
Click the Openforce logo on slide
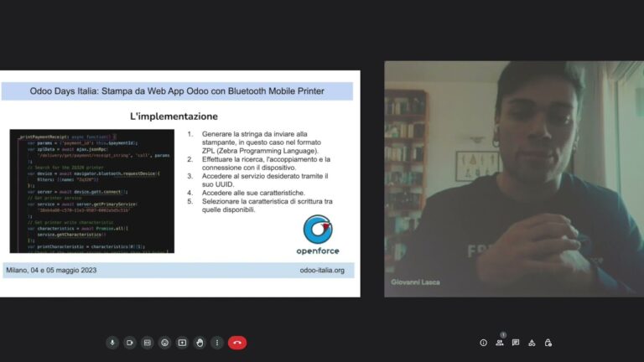point(318,235)
